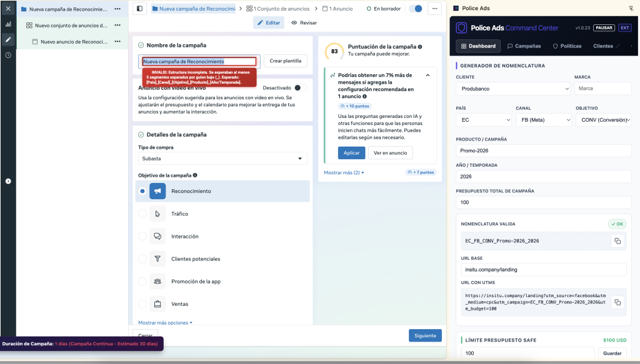Open the Objetivo CONV (Conversión) dropdown

point(604,120)
